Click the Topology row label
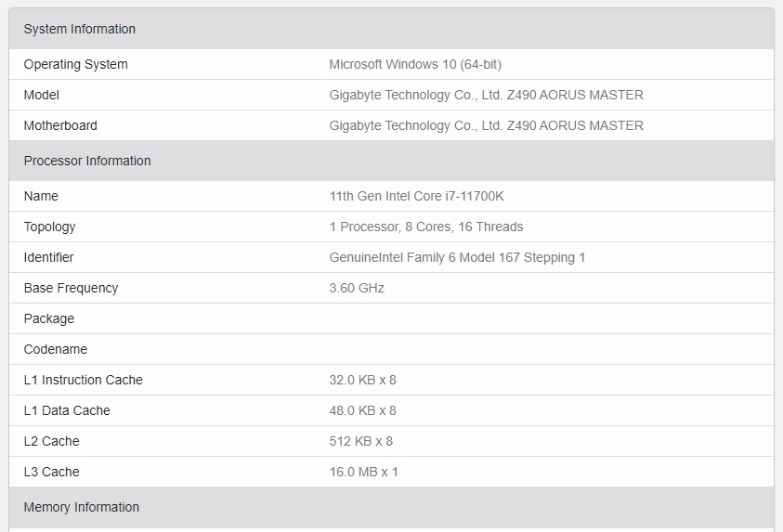Screen dimensions: 783x532 tap(49, 227)
